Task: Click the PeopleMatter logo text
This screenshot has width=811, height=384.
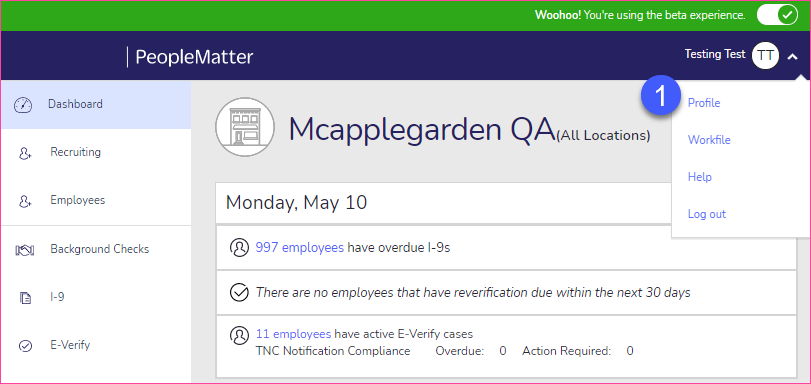Action: 194,57
